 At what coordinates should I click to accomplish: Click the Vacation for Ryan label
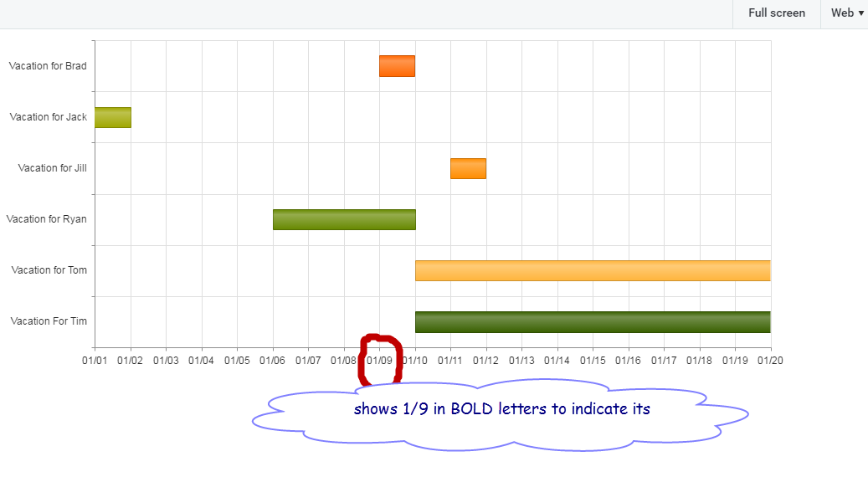click(47, 219)
